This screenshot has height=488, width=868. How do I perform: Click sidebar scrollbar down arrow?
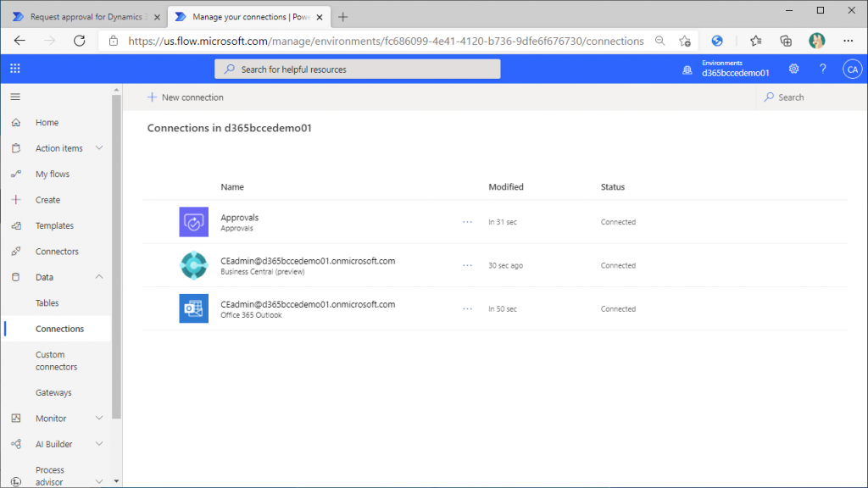click(116, 481)
